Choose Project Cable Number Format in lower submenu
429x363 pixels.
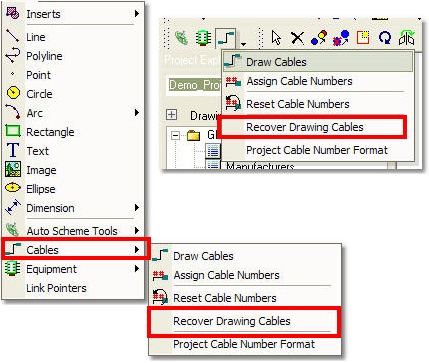[x=245, y=344]
